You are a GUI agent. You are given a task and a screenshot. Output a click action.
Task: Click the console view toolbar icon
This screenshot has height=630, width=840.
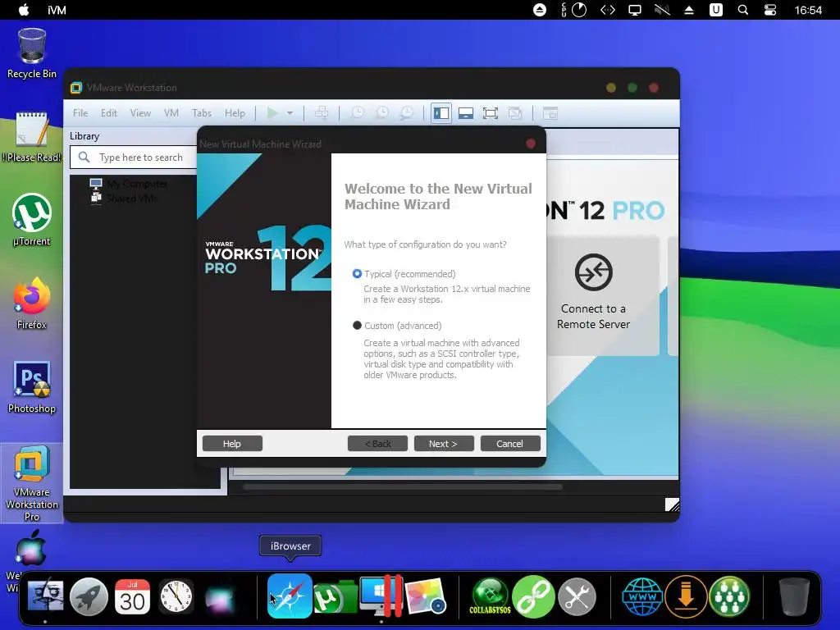(x=550, y=113)
